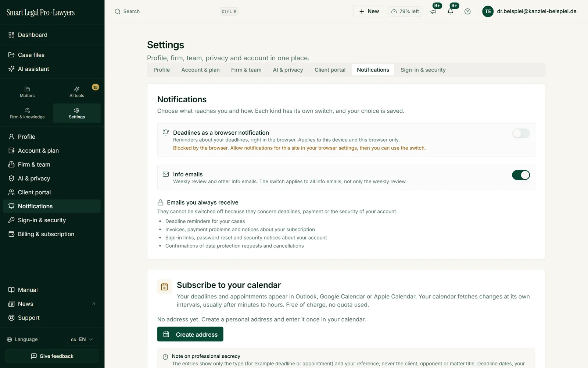Switch to the Account & plan tab

pos(200,70)
